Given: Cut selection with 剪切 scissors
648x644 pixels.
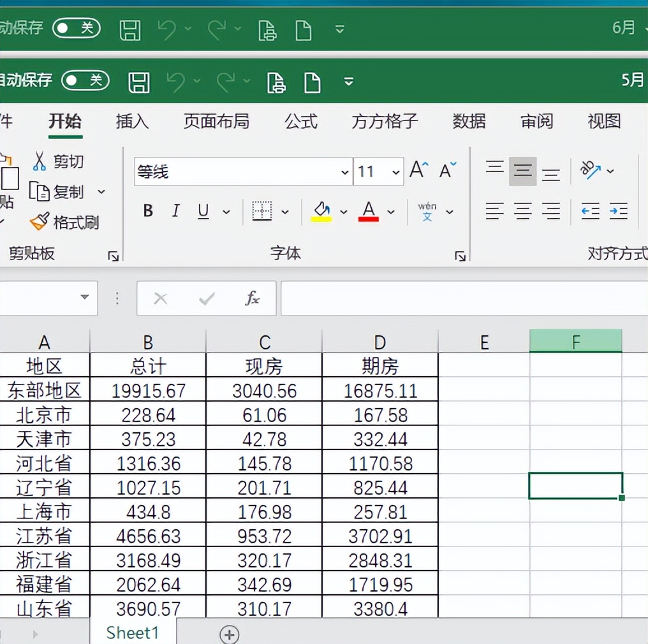Looking at the screenshot, I should 58,161.
